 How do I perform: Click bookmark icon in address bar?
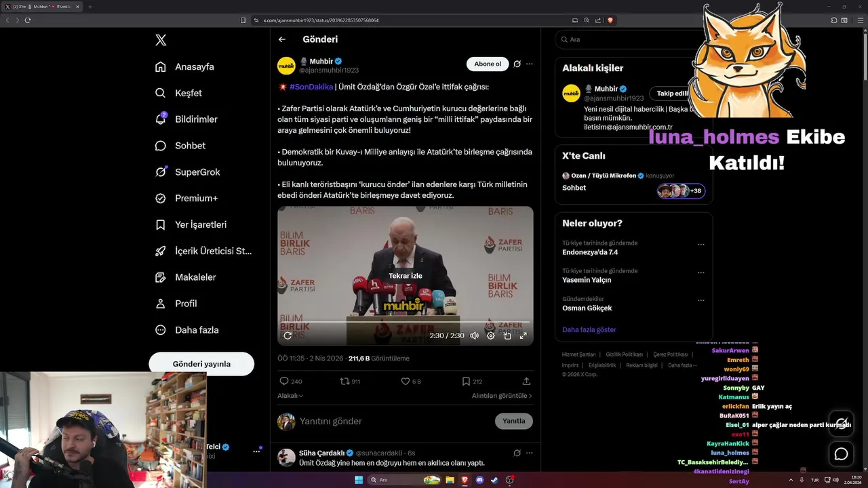point(243,20)
